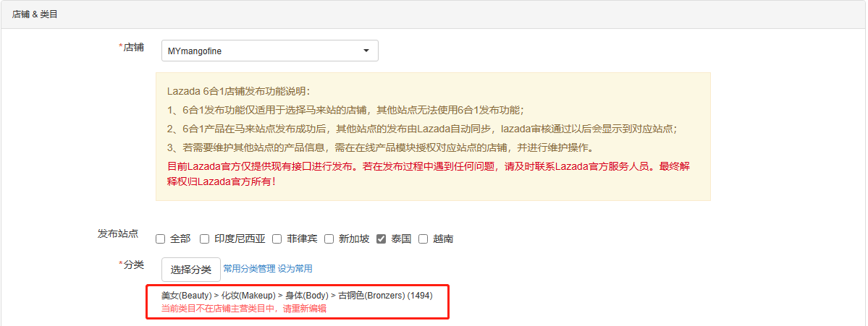Click the required 分类 field label
Screen dimensions: 868x326
click(131, 265)
